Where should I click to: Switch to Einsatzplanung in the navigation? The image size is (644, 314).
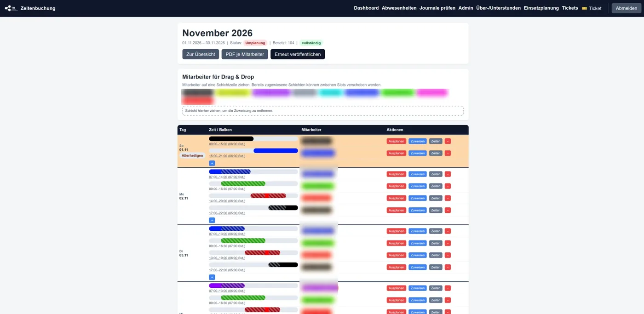click(541, 8)
